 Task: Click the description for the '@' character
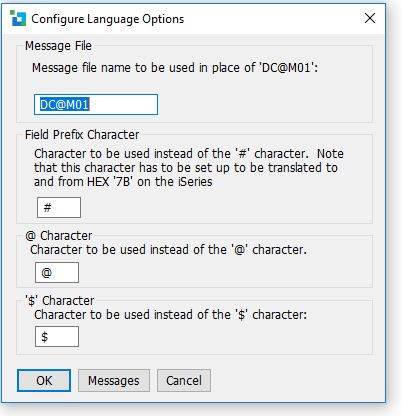click(168, 250)
